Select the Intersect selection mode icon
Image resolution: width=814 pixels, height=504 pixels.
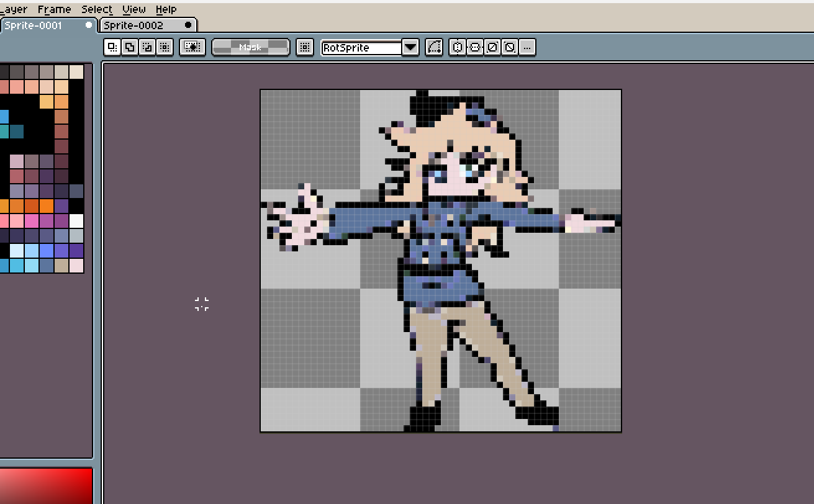(164, 47)
